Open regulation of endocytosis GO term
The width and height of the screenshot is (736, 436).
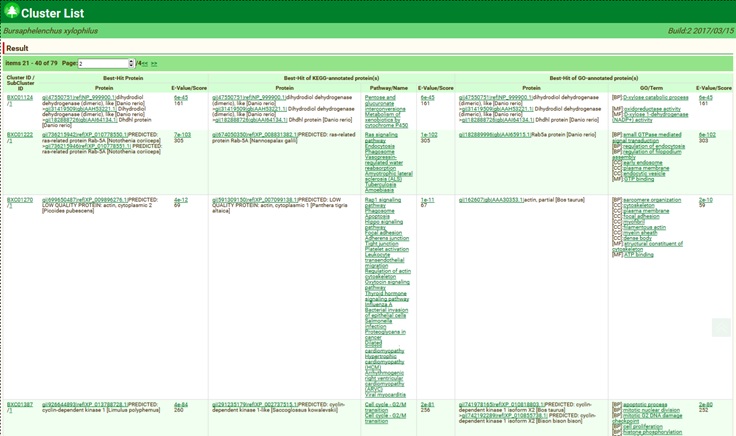654,146
